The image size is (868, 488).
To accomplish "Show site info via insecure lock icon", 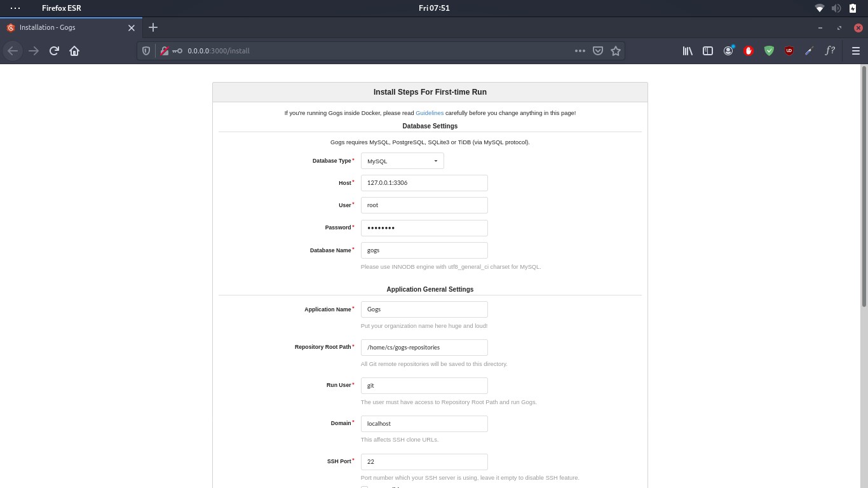I will 164,51.
